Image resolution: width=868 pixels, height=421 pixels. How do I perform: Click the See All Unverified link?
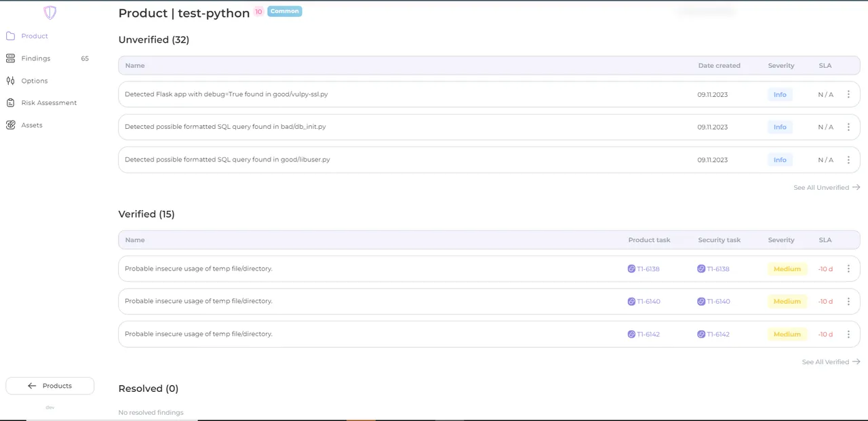pyautogui.click(x=821, y=187)
